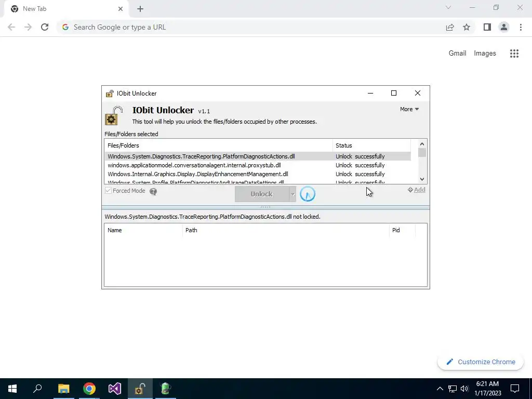The image size is (532, 399).
Task: Select Windows.Internal.Graphics.Display.DisplayEnhancementManagement.dll row
Action: [x=258, y=174]
